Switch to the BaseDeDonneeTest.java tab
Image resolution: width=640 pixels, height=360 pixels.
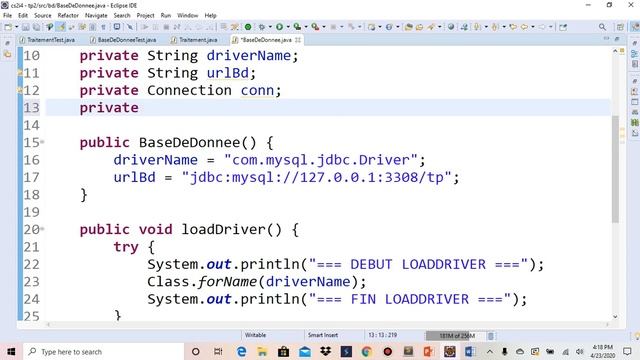123,40
